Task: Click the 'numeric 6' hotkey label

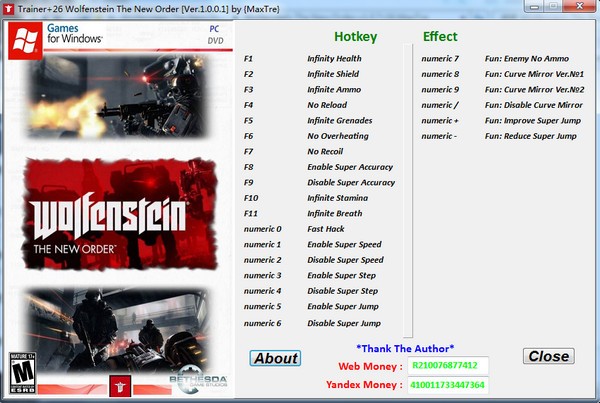Action: click(x=262, y=323)
